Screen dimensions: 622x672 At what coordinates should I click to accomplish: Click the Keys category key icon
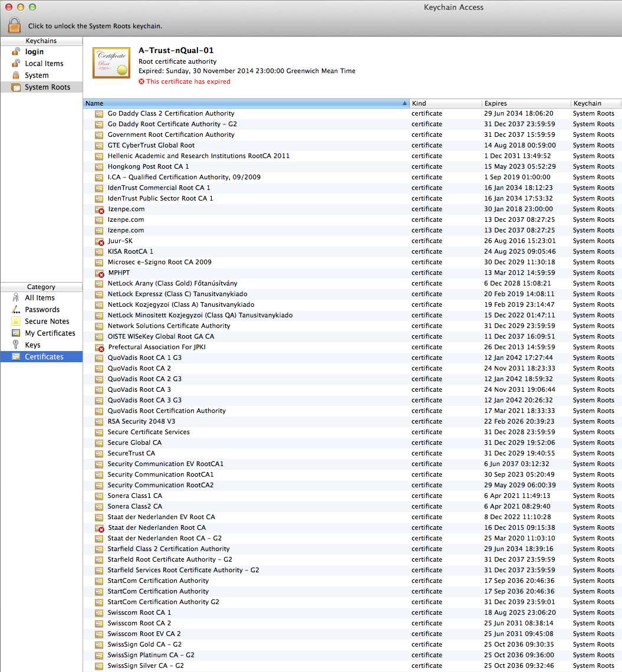tap(16, 345)
